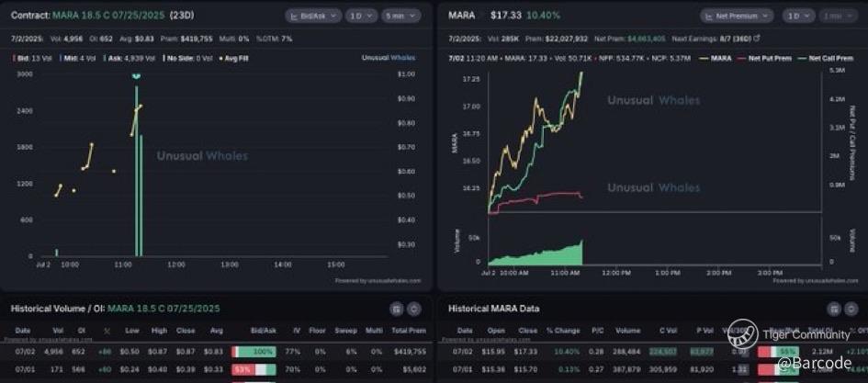868x383 pixels.
Task: Click the MARA ticker heading on right panel
Action: [462, 16]
